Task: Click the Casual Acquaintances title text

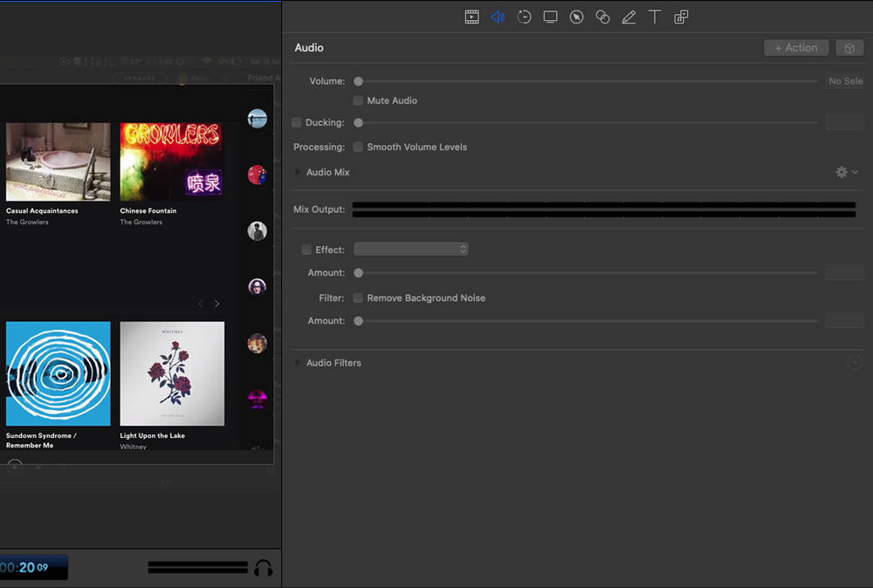Action: tap(42, 211)
